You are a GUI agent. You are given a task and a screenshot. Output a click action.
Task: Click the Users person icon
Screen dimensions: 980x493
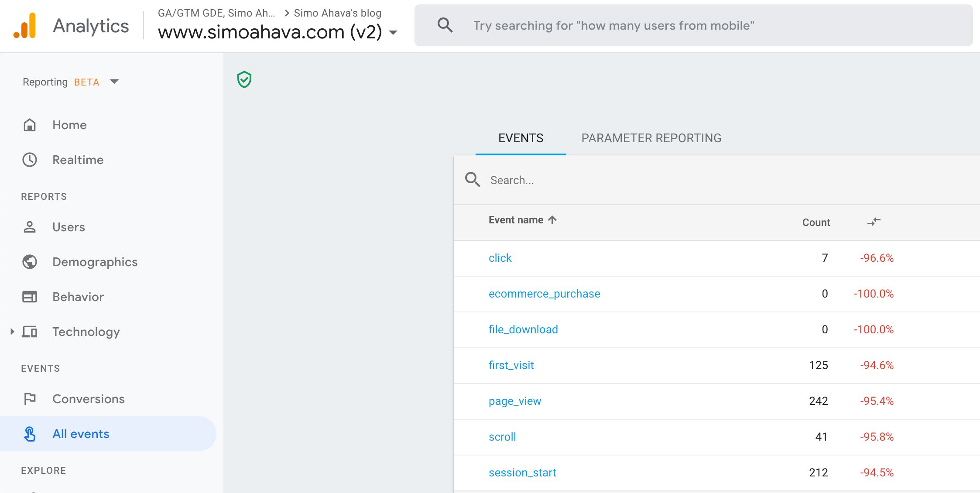(30, 227)
